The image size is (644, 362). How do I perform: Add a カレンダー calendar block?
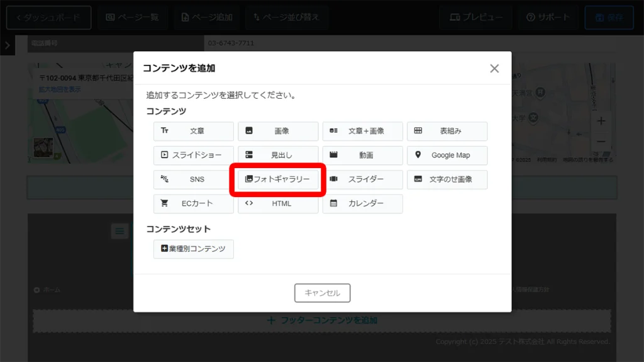(363, 203)
